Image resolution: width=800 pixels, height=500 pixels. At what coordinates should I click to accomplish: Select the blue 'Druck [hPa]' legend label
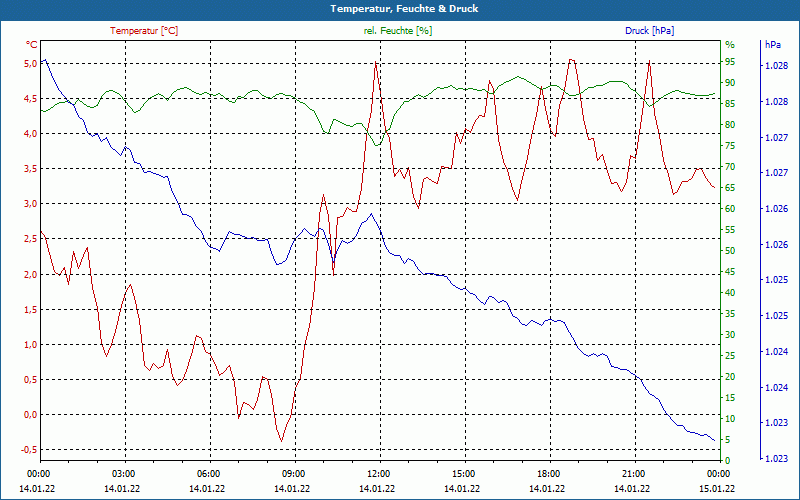[x=649, y=31]
